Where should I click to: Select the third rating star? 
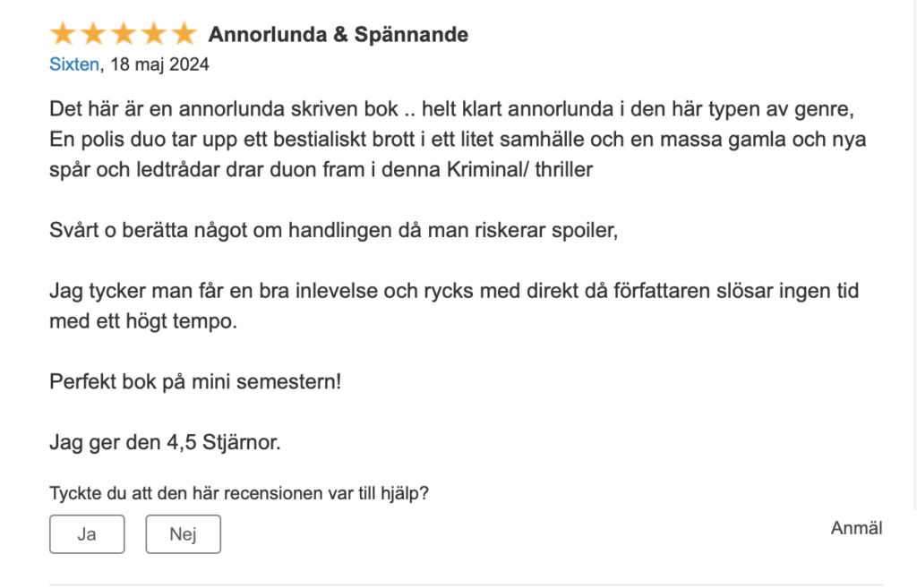point(124,34)
